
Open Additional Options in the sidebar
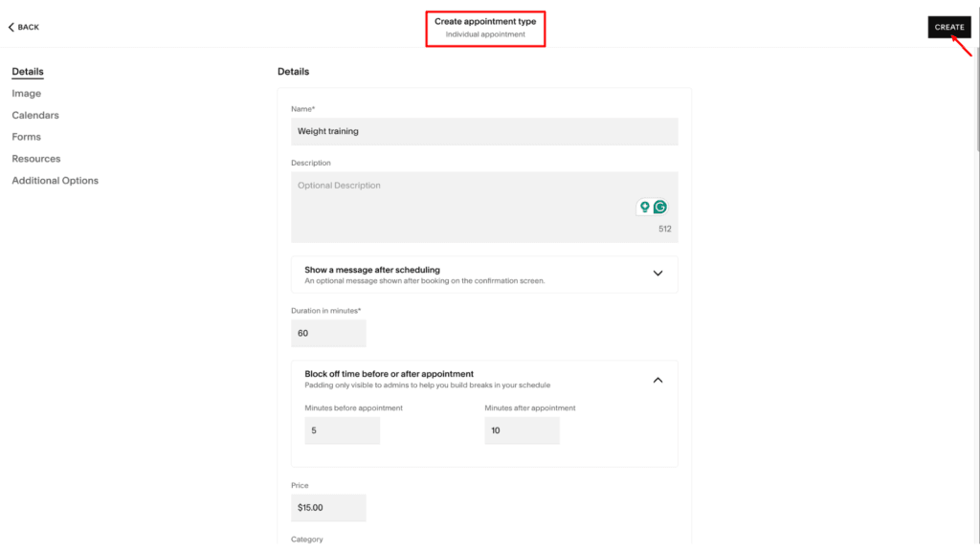point(55,180)
